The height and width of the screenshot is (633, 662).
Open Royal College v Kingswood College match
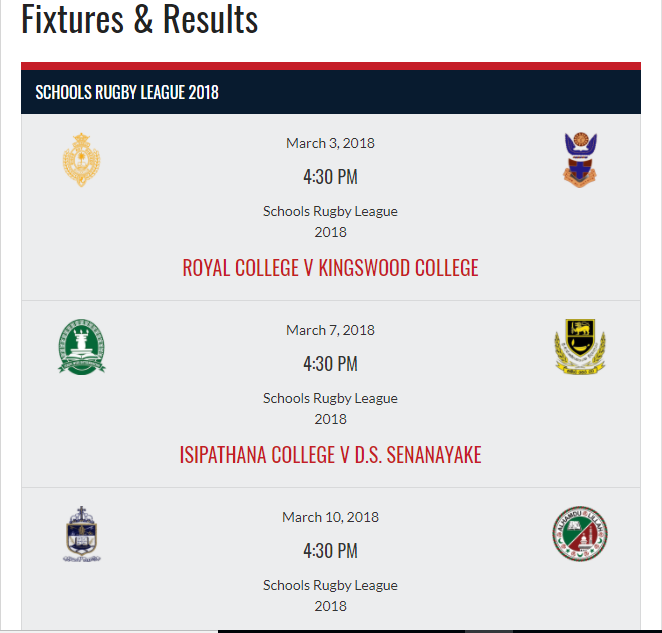[331, 268]
